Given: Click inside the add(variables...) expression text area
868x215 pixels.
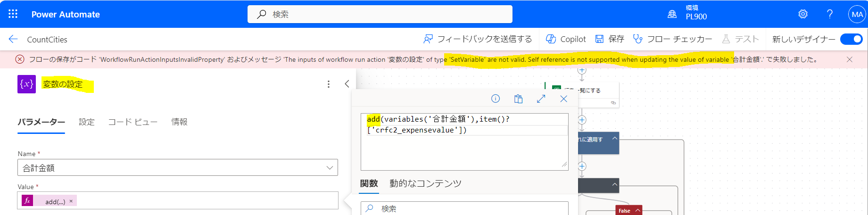Looking at the screenshot, I should 464,142.
